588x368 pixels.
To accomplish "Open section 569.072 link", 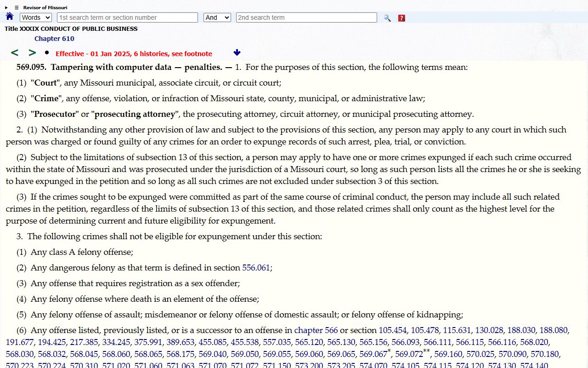I will pyautogui.click(x=409, y=354).
